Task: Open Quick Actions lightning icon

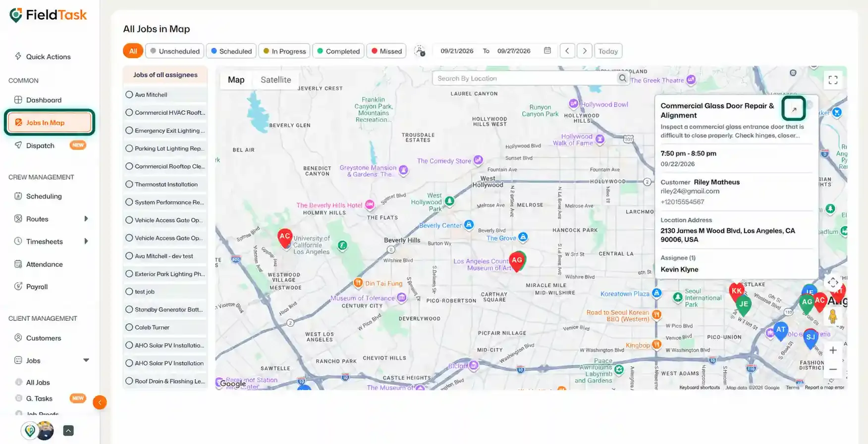Action: 18,56
